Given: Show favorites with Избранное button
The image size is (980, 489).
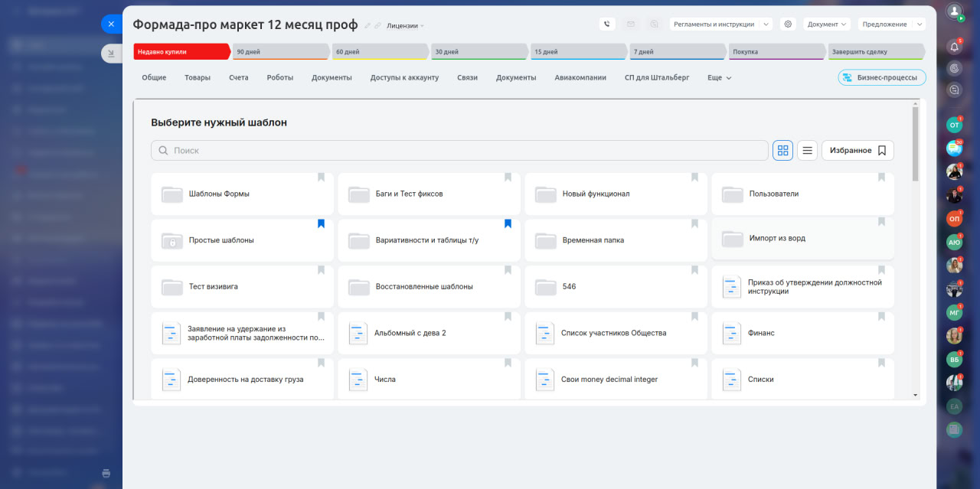Looking at the screenshot, I should [x=857, y=151].
